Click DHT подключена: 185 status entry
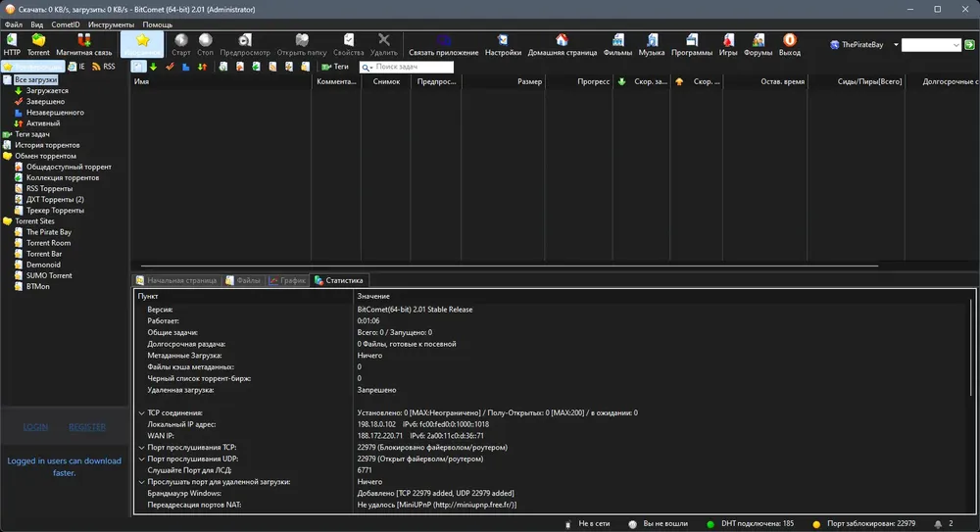Image resolution: width=980 pixels, height=532 pixels. [750, 524]
